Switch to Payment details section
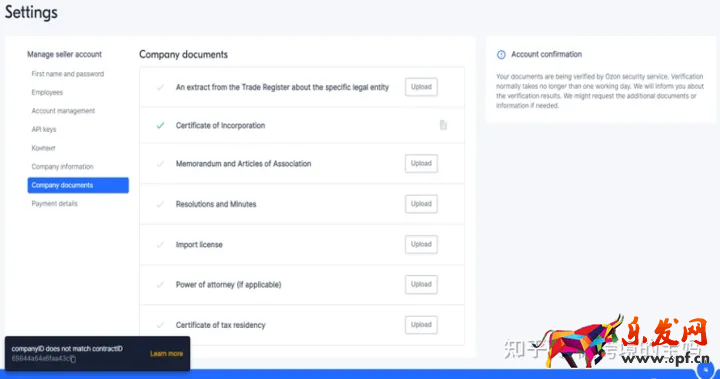This screenshot has width=720, height=379. pyautogui.click(x=54, y=204)
